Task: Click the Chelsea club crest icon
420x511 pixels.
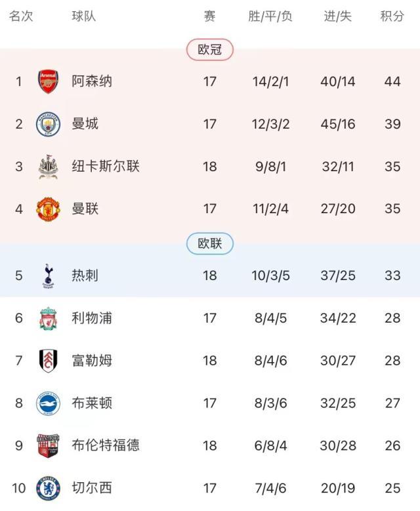Action: pyautogui.click(x=48, y=488)
